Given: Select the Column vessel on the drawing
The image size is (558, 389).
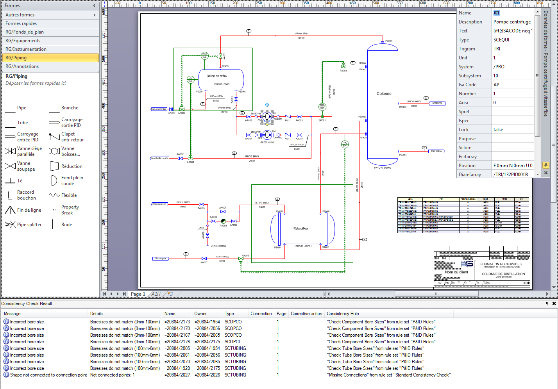Looking at the screenshot, I should pyautogui.click(x=383, y=104).
